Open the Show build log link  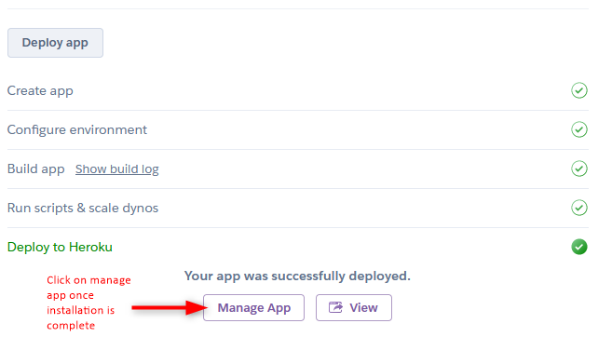tap(117, 169)
